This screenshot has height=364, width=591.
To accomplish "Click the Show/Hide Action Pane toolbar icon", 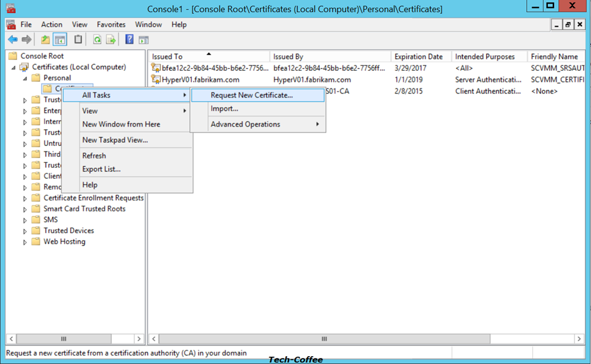I will coord(144,40).
